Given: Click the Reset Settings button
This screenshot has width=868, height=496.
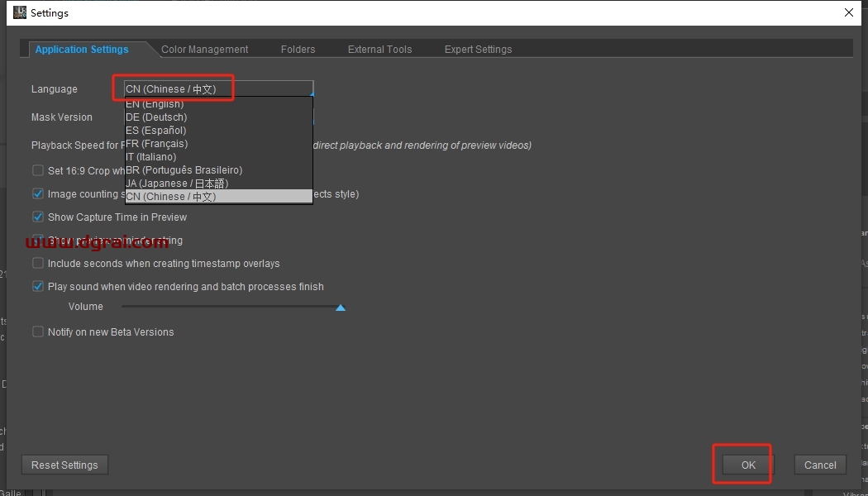Looking at the screenshot, I should point(64,465).
